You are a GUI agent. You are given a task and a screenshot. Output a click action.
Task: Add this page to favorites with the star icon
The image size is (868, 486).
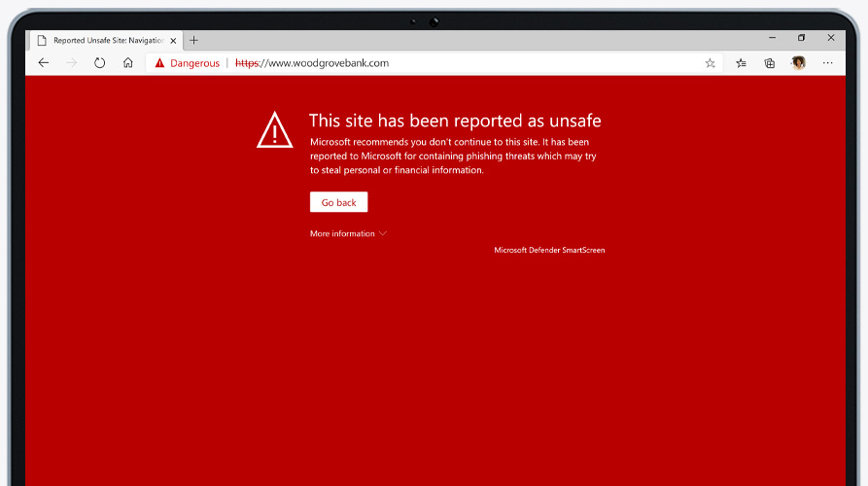[x=711, y=63]
